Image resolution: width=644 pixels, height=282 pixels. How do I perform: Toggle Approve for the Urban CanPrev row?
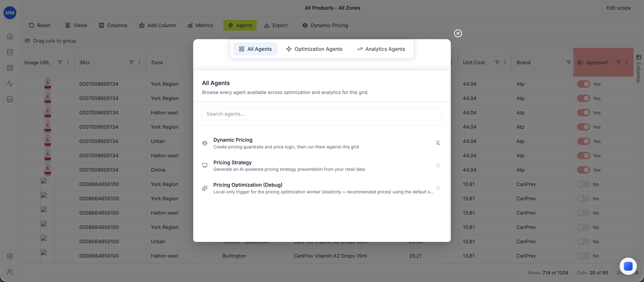[x=583, y=241]
